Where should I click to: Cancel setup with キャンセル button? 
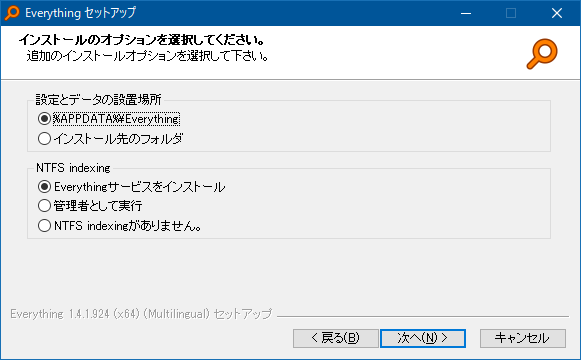(522, 338)
